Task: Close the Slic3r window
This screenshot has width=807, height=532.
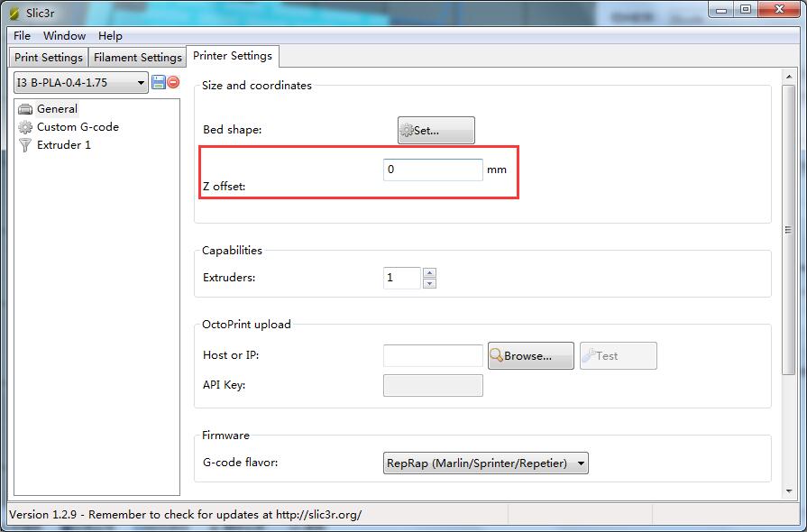Action: point(779,10)
